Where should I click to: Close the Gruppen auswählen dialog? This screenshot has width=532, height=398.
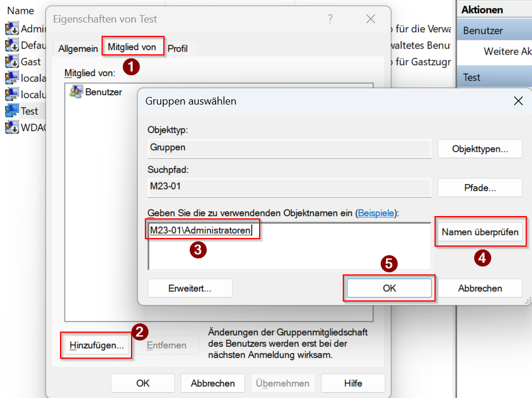point(518,101)
